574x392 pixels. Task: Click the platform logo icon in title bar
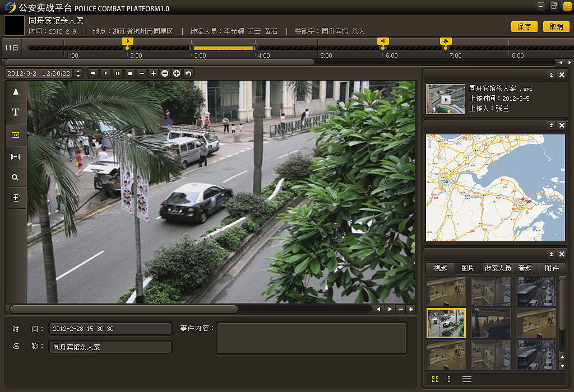[10, 7]
